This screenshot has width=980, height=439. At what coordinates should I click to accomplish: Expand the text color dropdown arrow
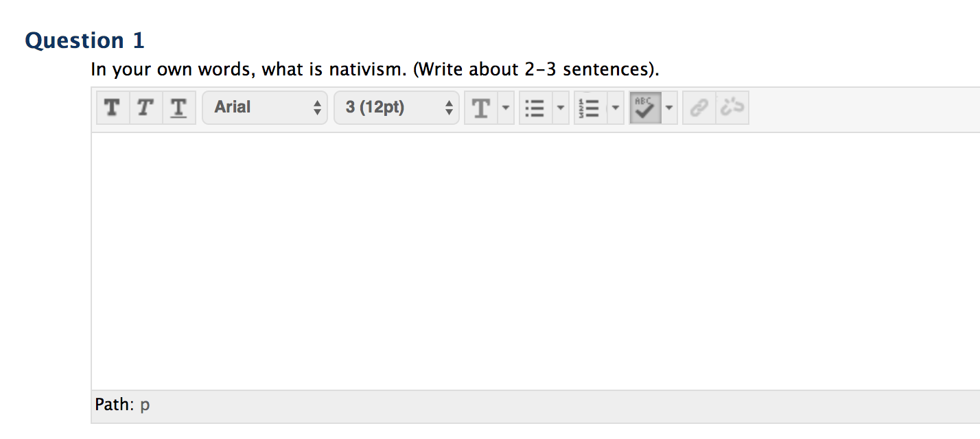pyautogui.click(x=506, y=108)
